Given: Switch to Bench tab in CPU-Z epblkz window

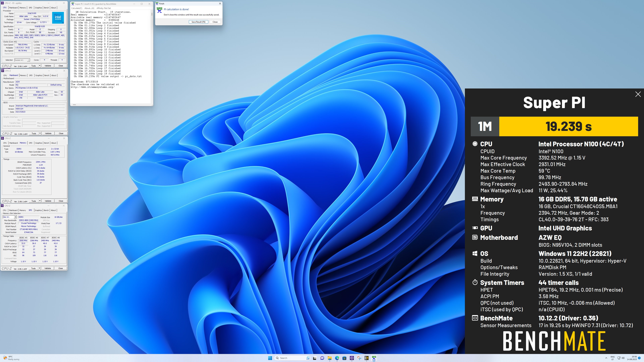Looking at the screenshot, I should [x=46, y=8].
